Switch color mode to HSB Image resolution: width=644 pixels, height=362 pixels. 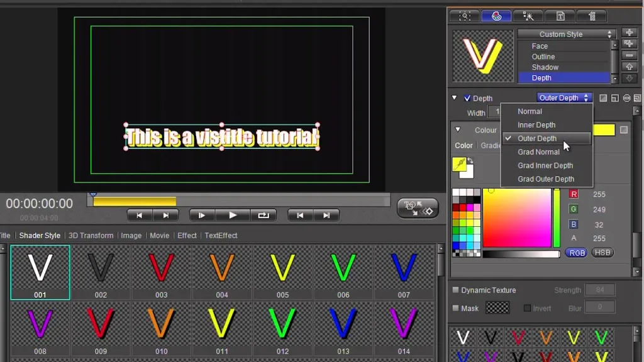(x=602, y=253)
